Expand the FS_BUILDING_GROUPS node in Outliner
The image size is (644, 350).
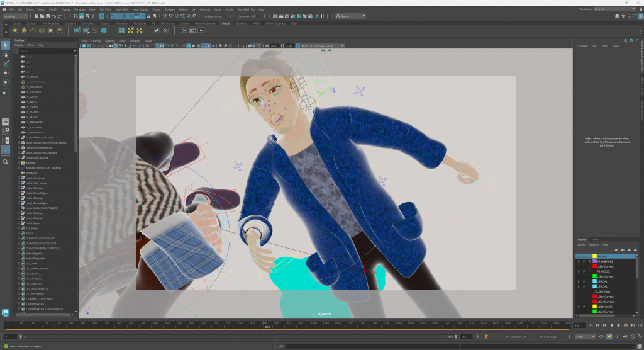19,137
